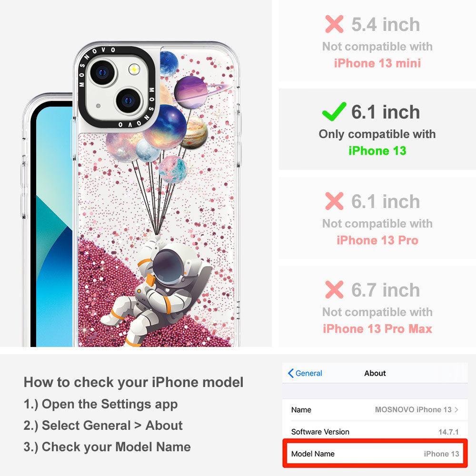Screen dimensions: 476x476
Task: Open the Name row chevron
Action: coord(456,409)
